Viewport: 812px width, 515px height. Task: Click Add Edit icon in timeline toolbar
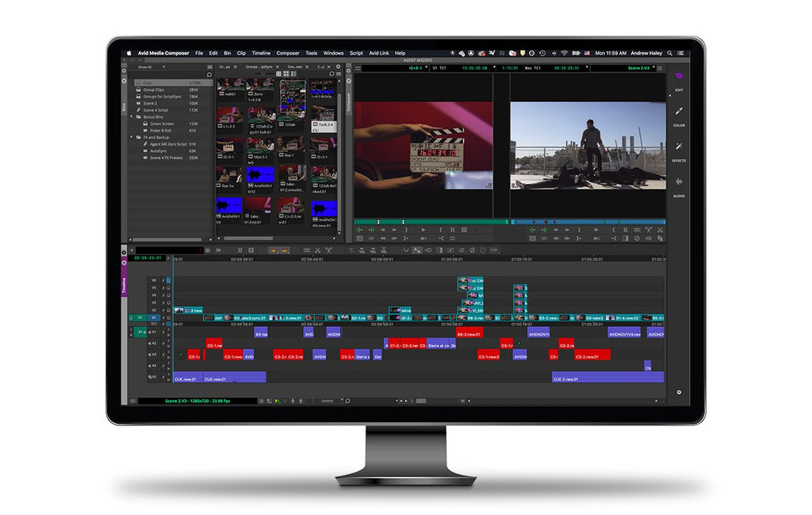tap(307, 250)
